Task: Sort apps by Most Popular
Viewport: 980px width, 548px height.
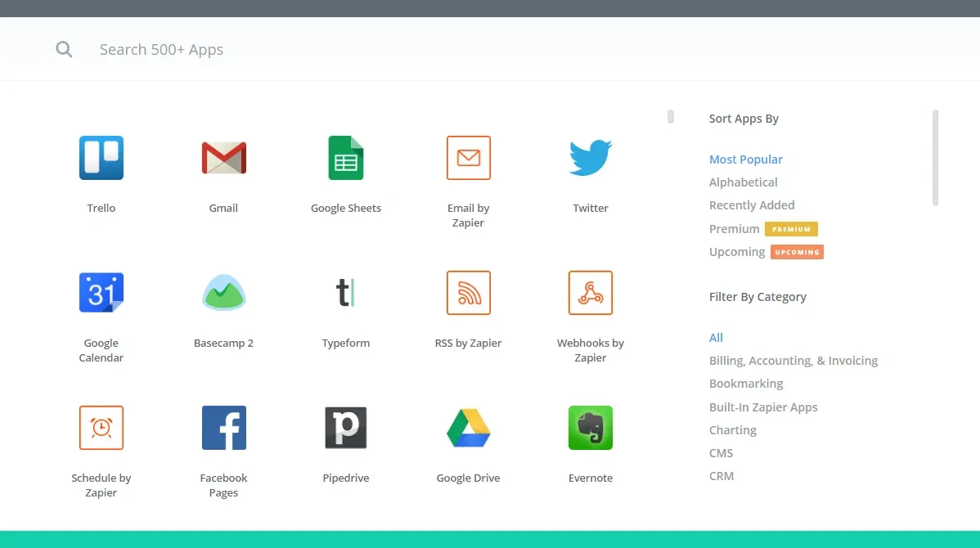Action: [745, 159]
